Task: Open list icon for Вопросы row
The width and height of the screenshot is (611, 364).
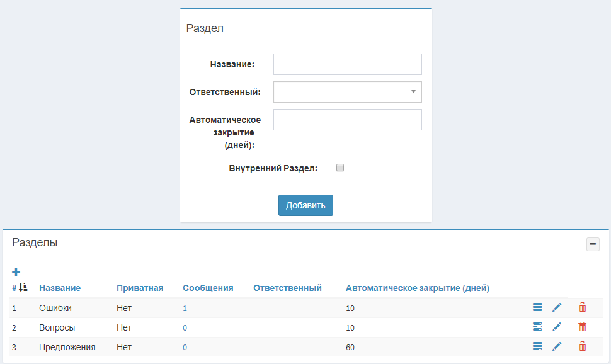Action: (537, 327)
